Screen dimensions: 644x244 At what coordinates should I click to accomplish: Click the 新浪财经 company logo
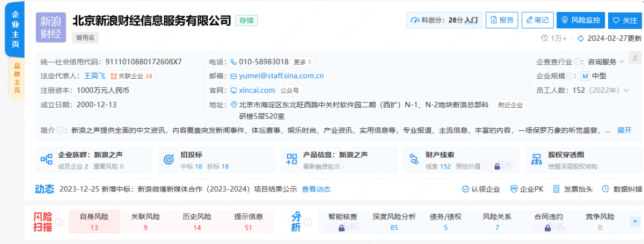(x=51, y=28)
